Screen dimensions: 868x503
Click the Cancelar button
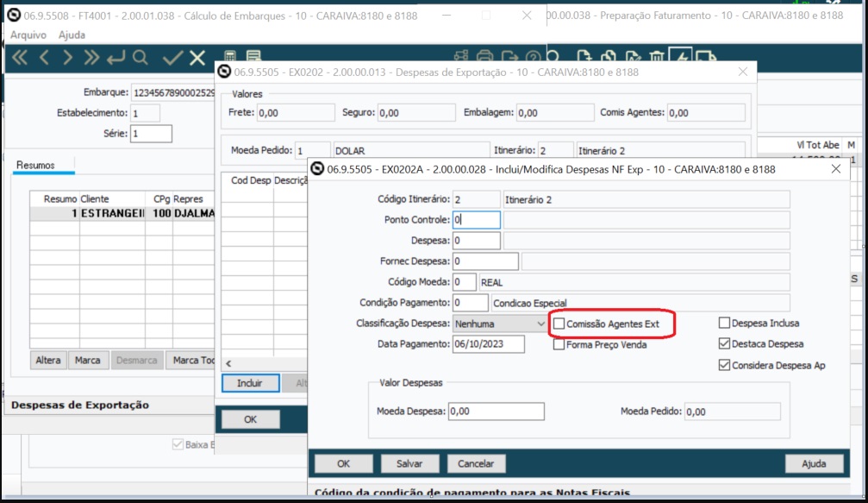pos(476,463)
